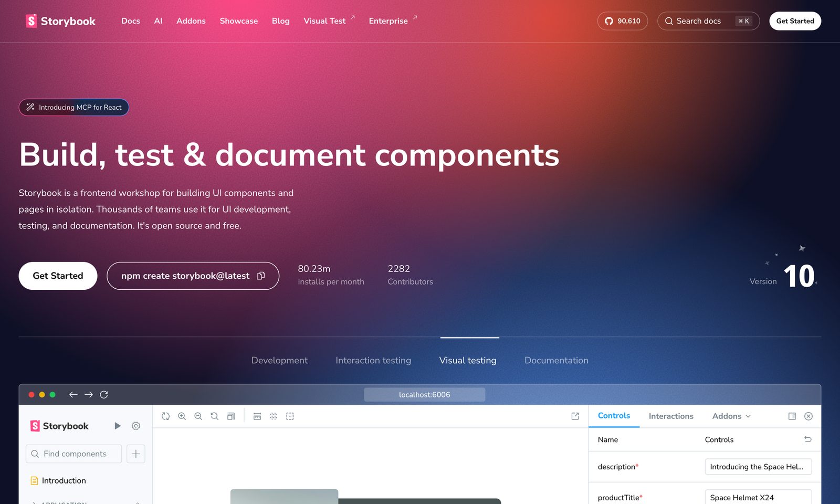Image resolution: width=840 pixels, height=504 pixels.
Task: Click the play icon in the Storybook sidebar
Action: click(x=118, y=426)
